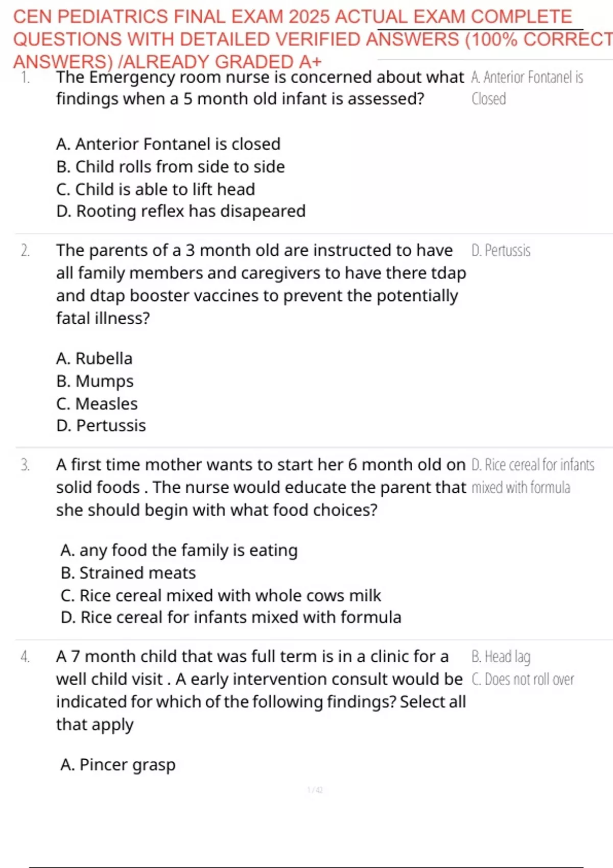
Task: Select option B. Strained meats
Action: 128,573
